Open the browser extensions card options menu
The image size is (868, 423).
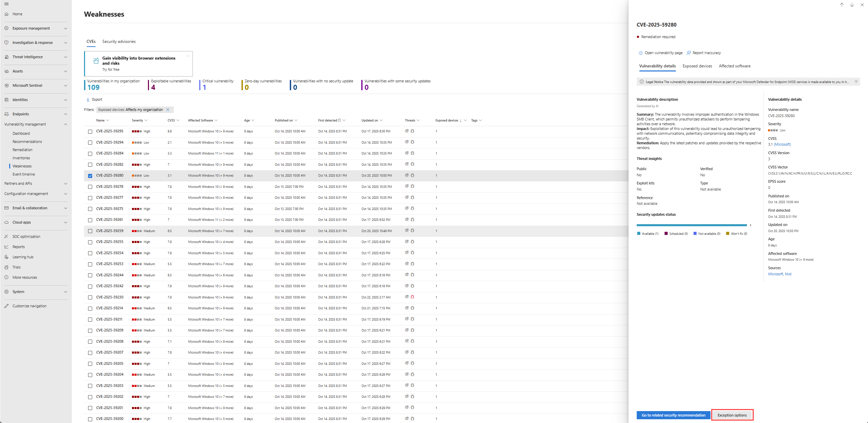pos(188,56)
